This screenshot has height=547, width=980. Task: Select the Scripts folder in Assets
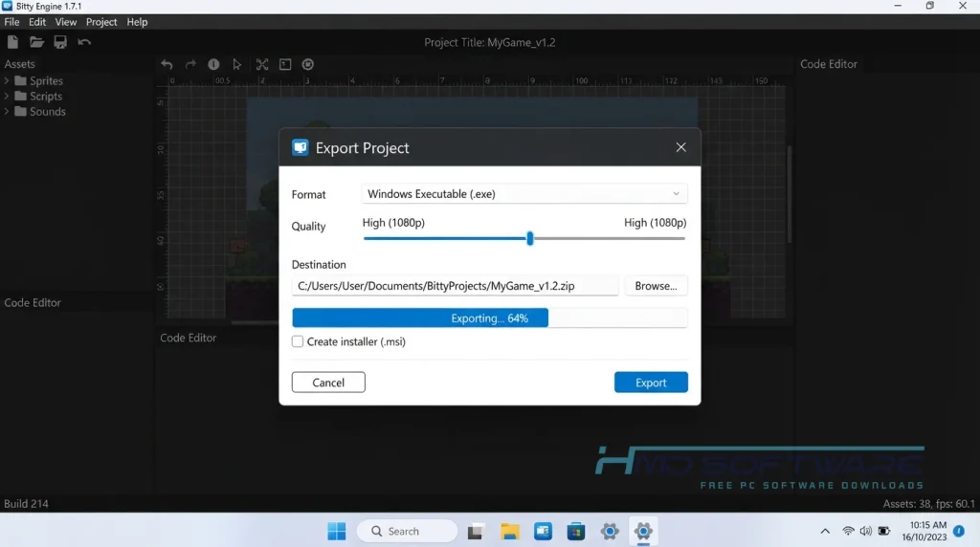point(38,97)
